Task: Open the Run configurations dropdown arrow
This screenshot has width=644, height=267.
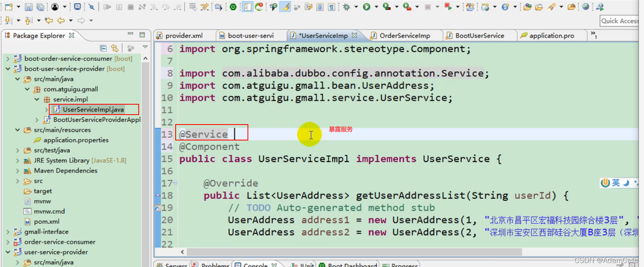Action: (x=376, y=7)
